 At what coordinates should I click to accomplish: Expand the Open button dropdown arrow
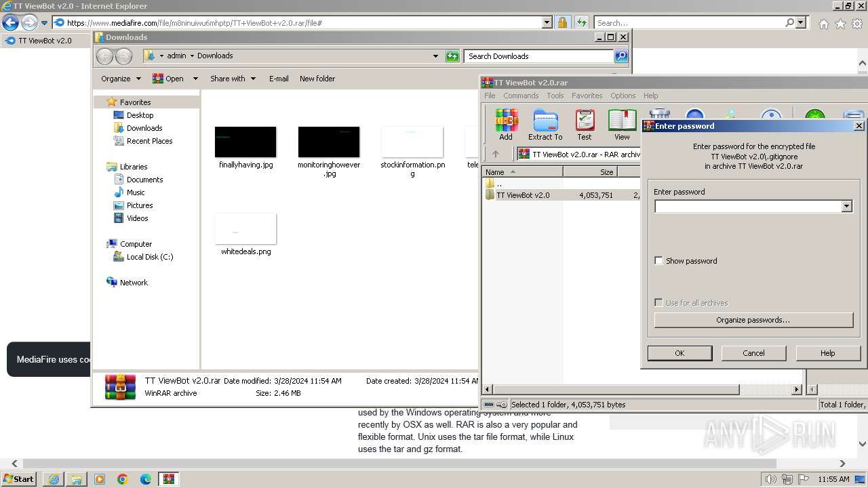[195, 79]
